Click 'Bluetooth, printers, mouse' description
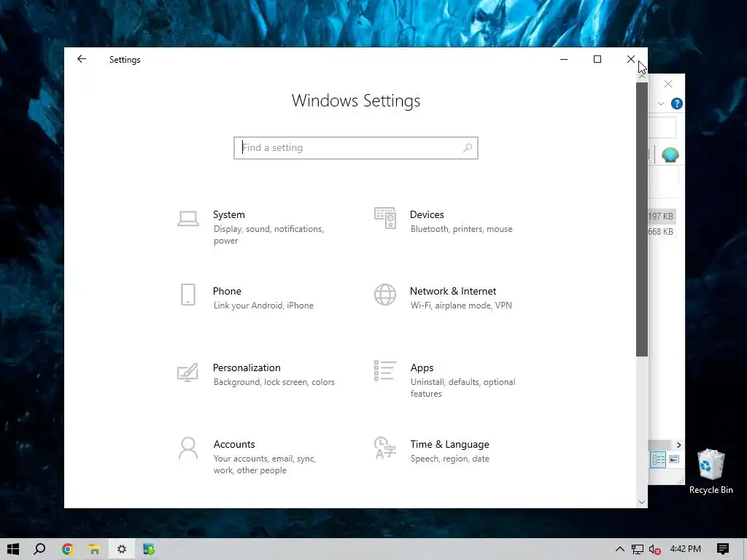The height and width of the screenshot is (560, 747). click(x=462, y=229)
